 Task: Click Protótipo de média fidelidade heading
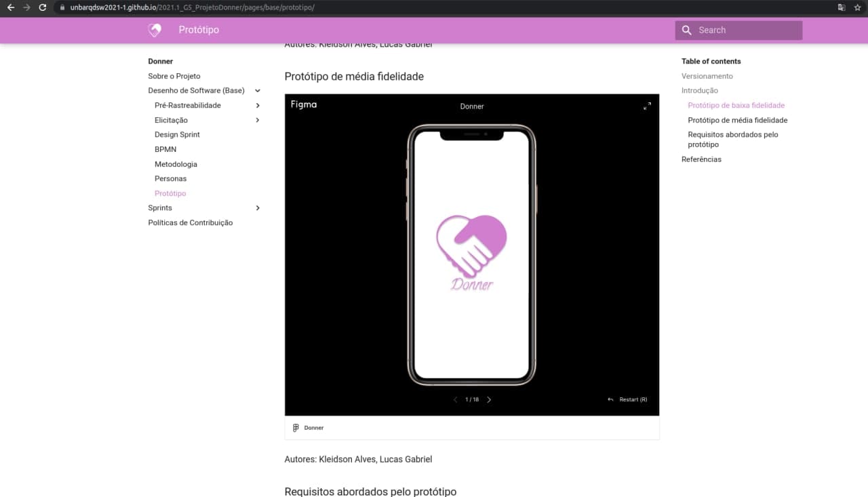pos(354,77)
